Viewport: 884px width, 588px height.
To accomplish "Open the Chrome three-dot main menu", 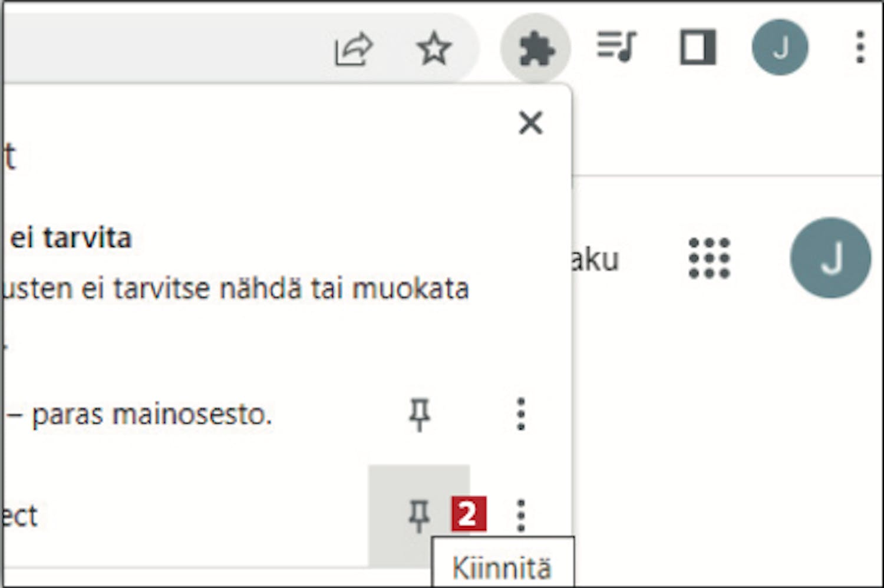I will click(860, 47).
